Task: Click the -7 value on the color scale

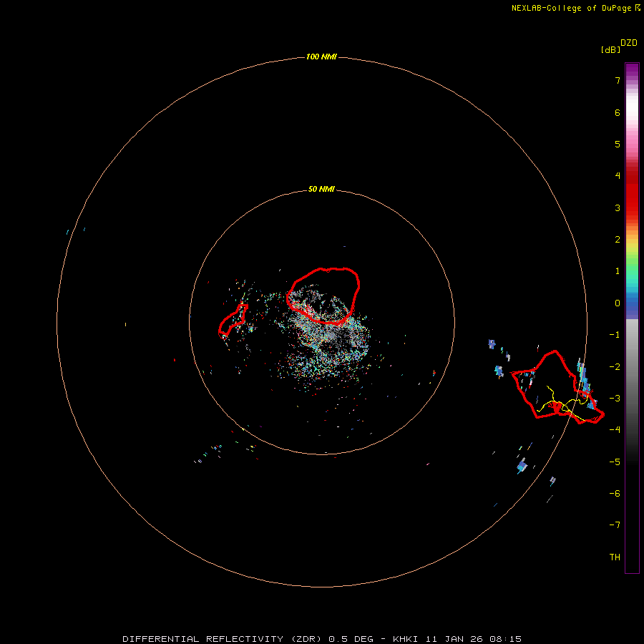Action: (x=615, y=525)
